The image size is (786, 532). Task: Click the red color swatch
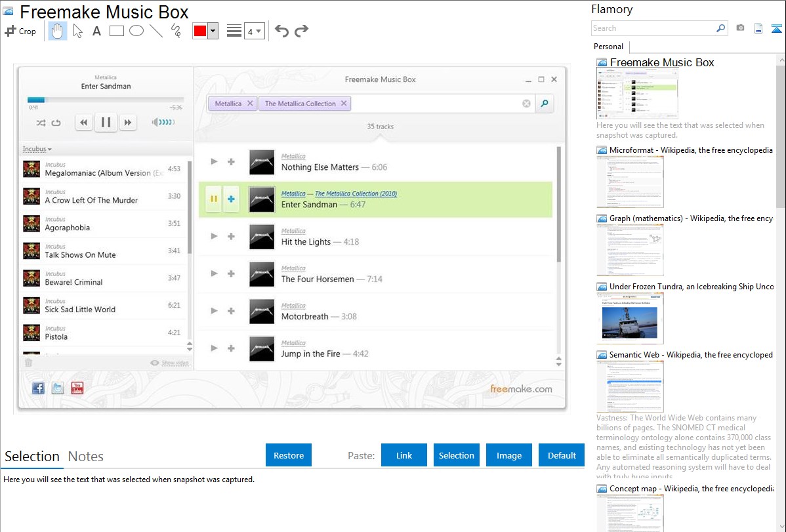[200, 31]
